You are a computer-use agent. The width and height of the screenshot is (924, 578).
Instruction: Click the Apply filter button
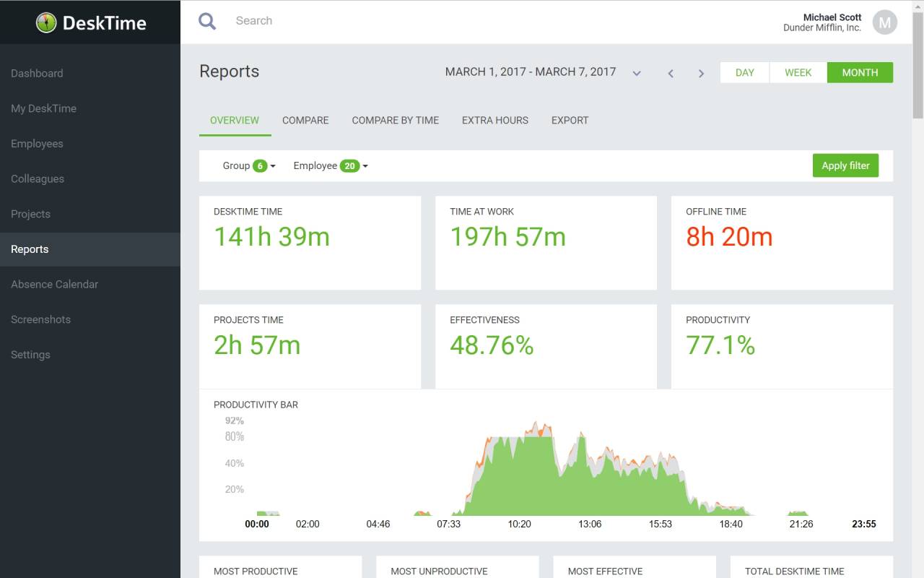(845, 165)
